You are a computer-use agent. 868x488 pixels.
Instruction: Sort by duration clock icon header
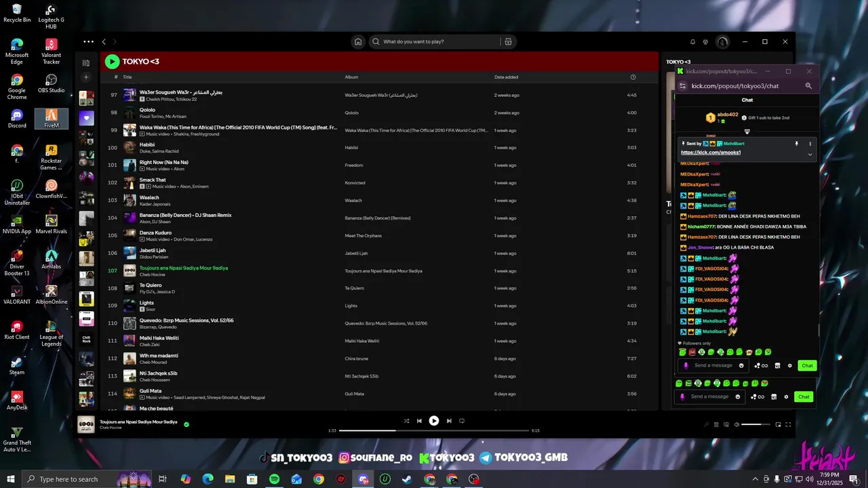[x=633, y=77]
